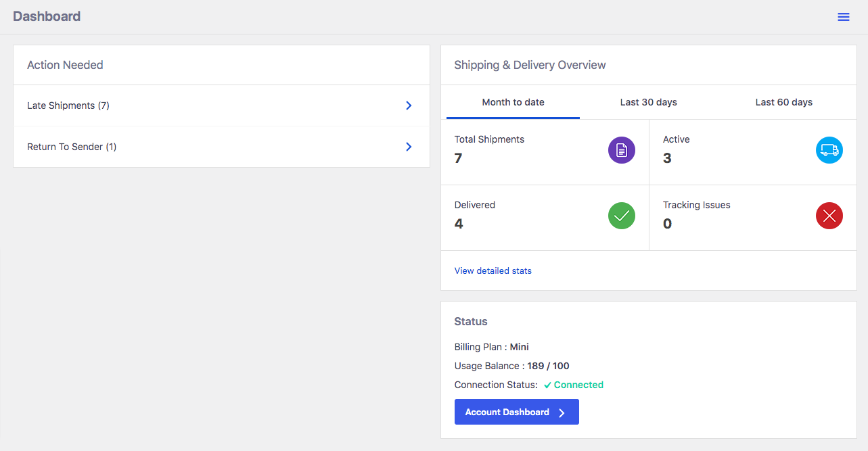This screenshot has width=868, height=451.
Task: Select the Billing Plan Mini label
Action: click(x=492, y=347)
